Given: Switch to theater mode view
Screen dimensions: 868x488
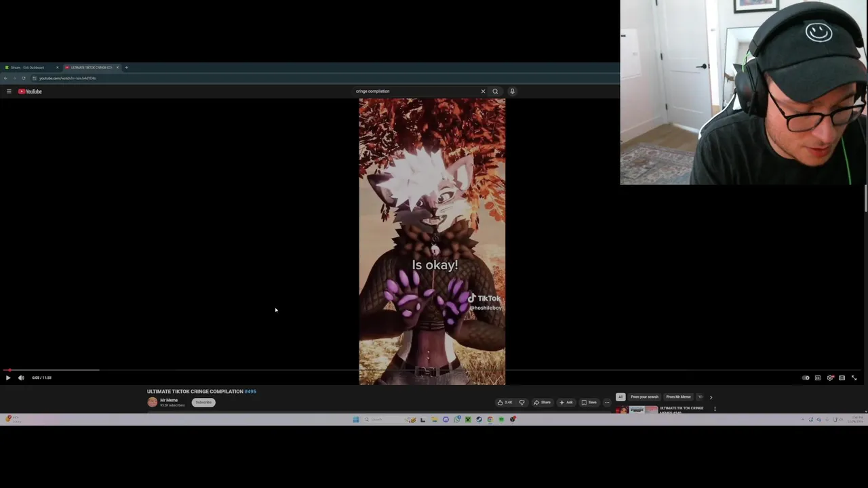Looking at the screenshot, I should click(x=842, y=378).
